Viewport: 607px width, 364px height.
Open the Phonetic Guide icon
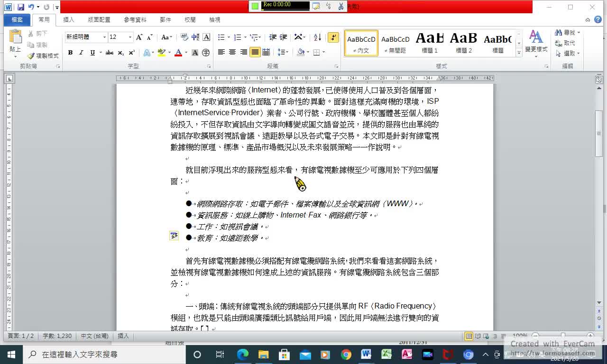(x=195, y=37)
